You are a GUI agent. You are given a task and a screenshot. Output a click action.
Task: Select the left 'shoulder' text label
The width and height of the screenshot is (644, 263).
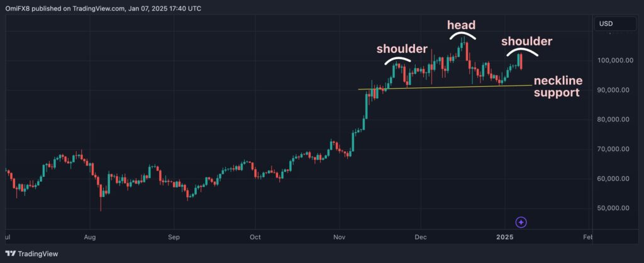(402, 49)
